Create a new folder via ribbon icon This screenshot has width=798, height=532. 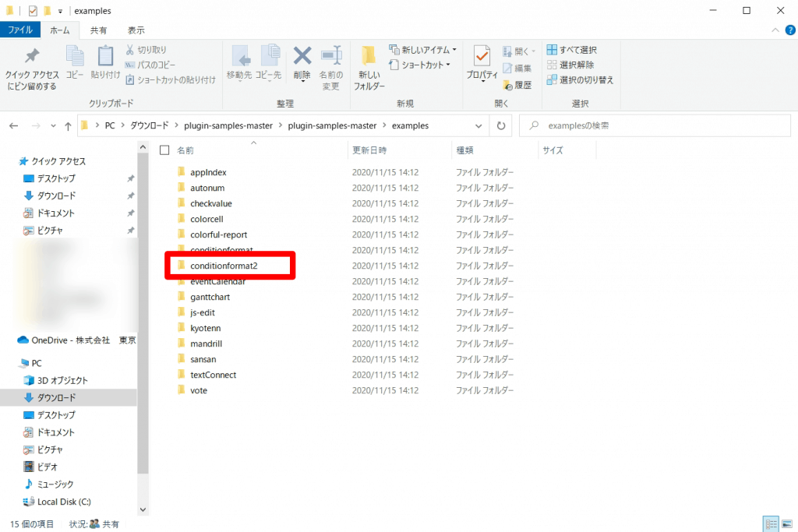369,58
